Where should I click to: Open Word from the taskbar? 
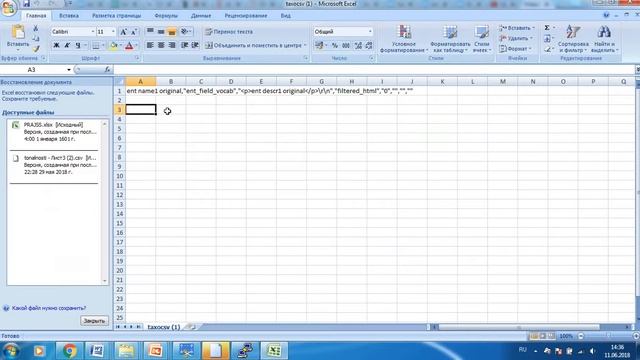(97, 351)
